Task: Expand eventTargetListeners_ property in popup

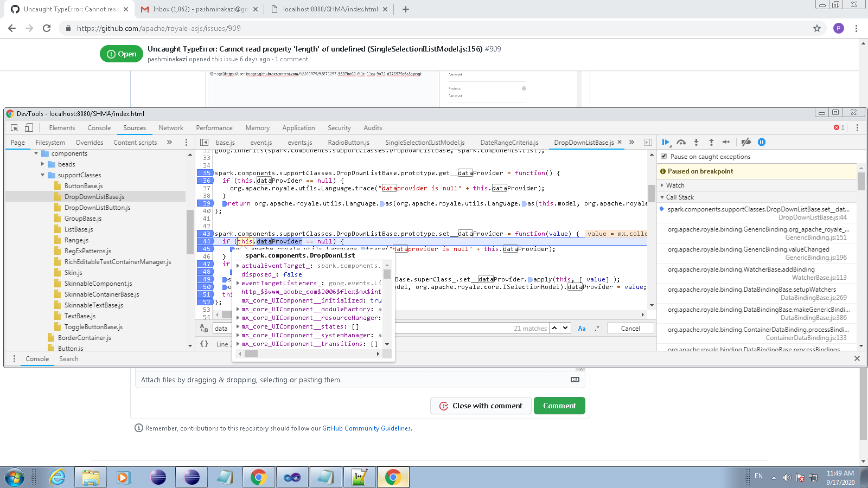Action: click(238, 283)
